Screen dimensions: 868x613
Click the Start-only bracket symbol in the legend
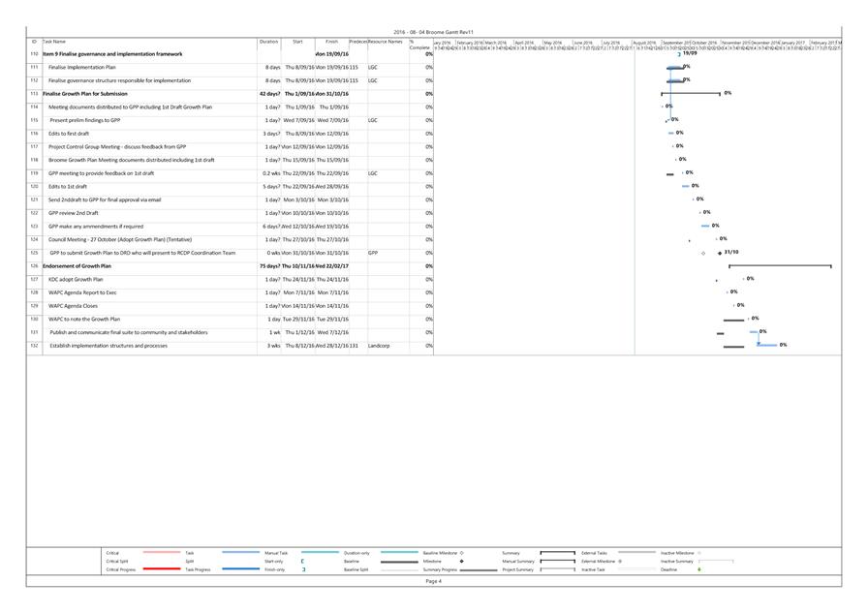coord(303,561)
